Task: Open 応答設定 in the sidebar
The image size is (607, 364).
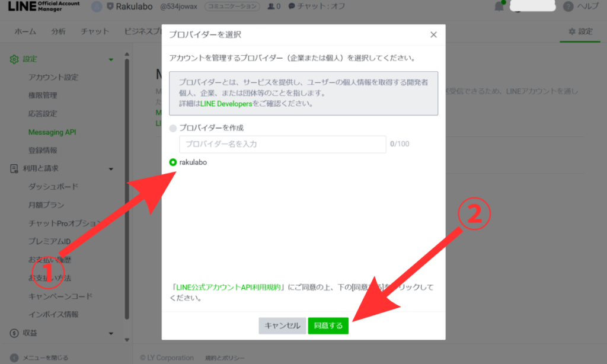Action: 43,114
